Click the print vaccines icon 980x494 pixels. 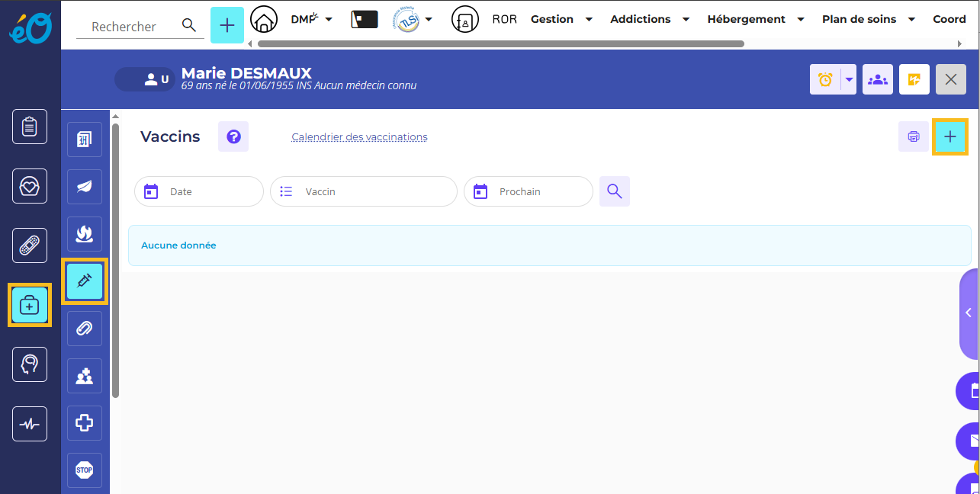click(x=913, y=137)
